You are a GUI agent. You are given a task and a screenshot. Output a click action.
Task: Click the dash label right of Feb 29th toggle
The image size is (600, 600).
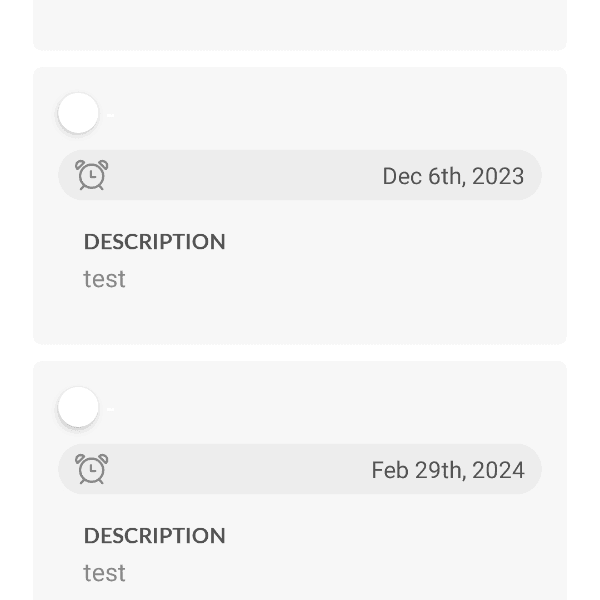[x=110, y=409]
